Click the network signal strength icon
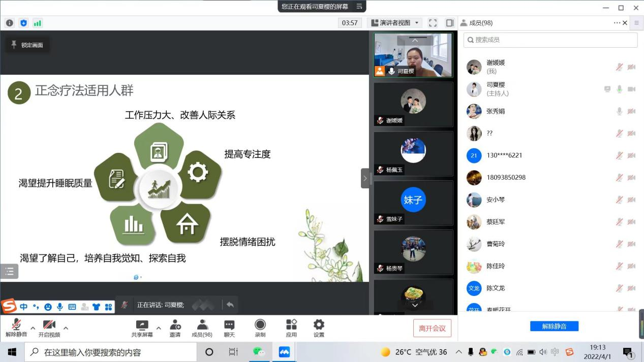Image resolution: width=644 pixels, height=362 pixels. [38, 23]
